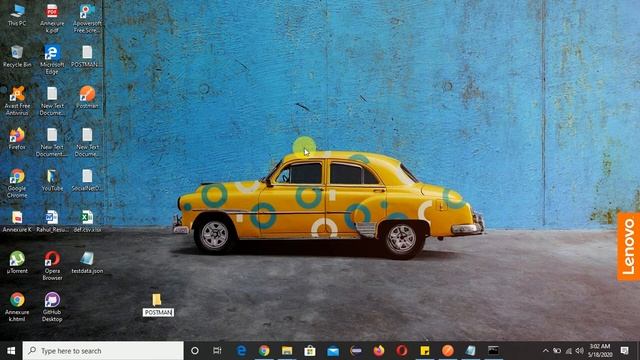Viewport: 640px width, 360px height.
Task: Select the Annexure k.pdf file on desktop
Action: pos(52,18)
